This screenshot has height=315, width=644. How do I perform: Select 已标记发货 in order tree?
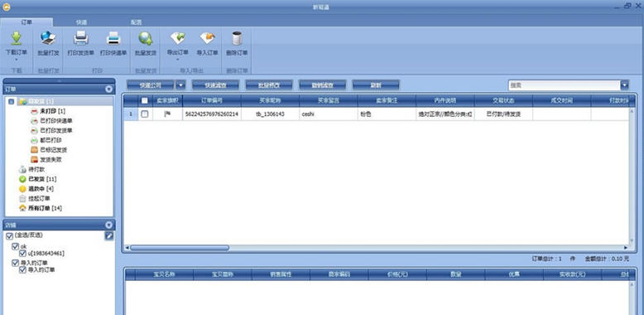tap(54, 150)
